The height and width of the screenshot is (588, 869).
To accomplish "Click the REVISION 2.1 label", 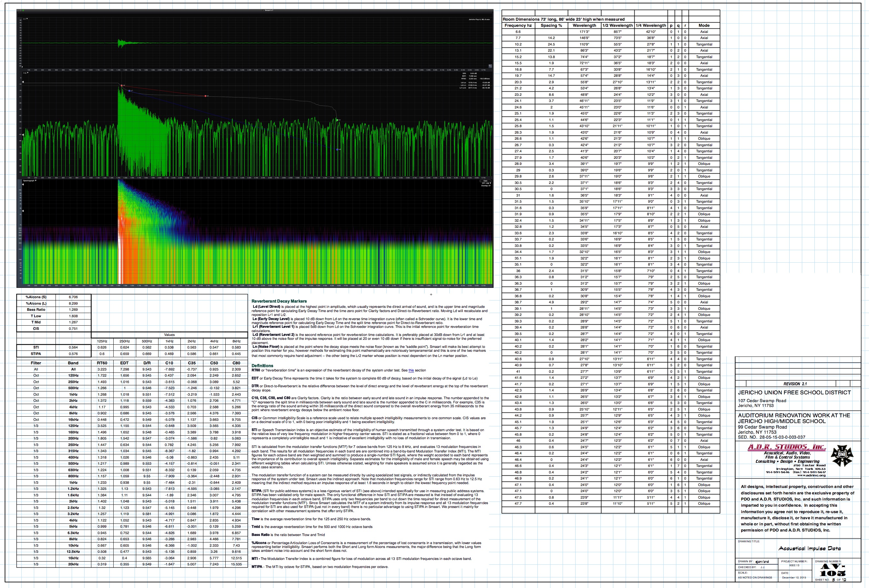I will pyautogui.click(x=795, y=384).
